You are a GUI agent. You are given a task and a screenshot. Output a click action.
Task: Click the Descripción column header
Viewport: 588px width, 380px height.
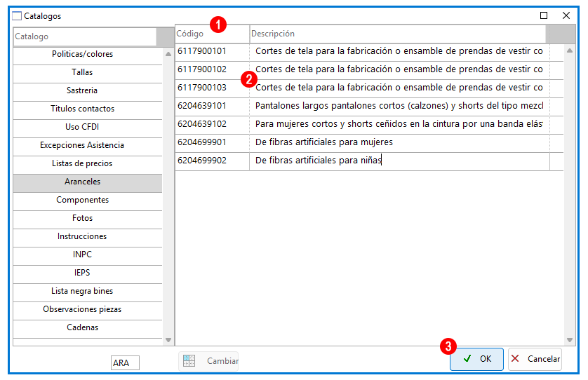[398, 34]
